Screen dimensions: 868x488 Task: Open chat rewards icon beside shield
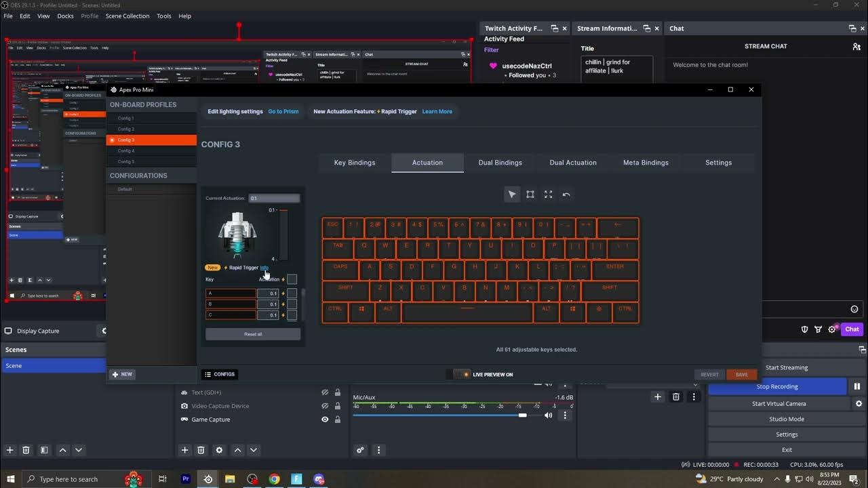[818, 329]
